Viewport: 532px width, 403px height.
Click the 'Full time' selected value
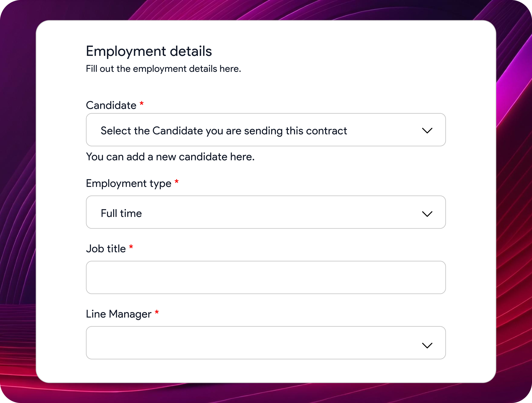(121, 213)
